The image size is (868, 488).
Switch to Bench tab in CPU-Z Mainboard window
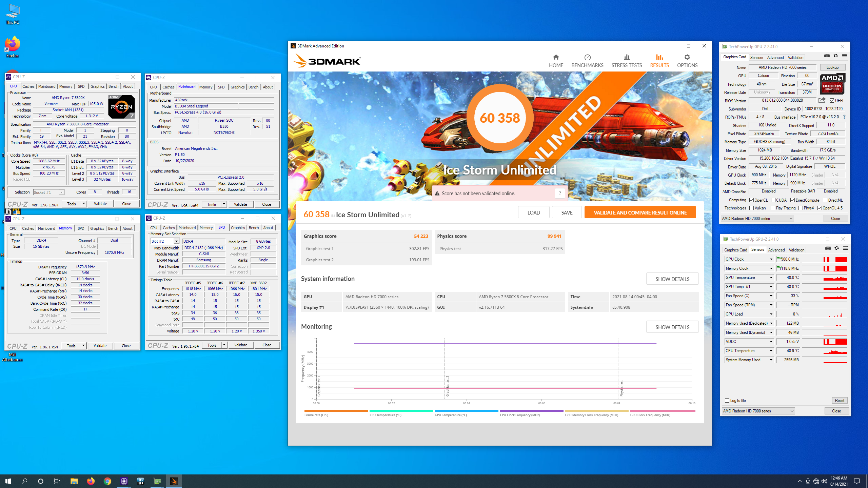pos(253,87)
